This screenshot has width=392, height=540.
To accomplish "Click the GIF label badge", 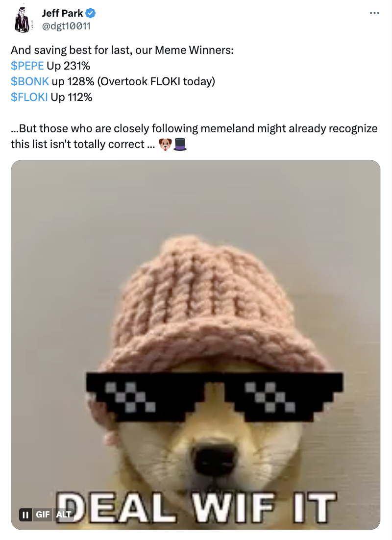I will coord(43,515).
